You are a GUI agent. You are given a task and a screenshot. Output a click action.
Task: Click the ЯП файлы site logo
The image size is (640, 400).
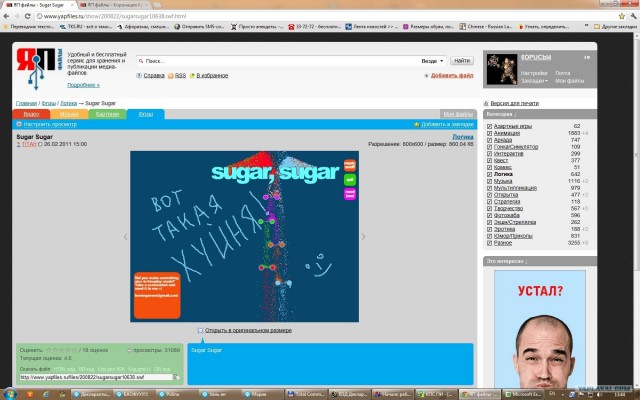tap(39, 68)
